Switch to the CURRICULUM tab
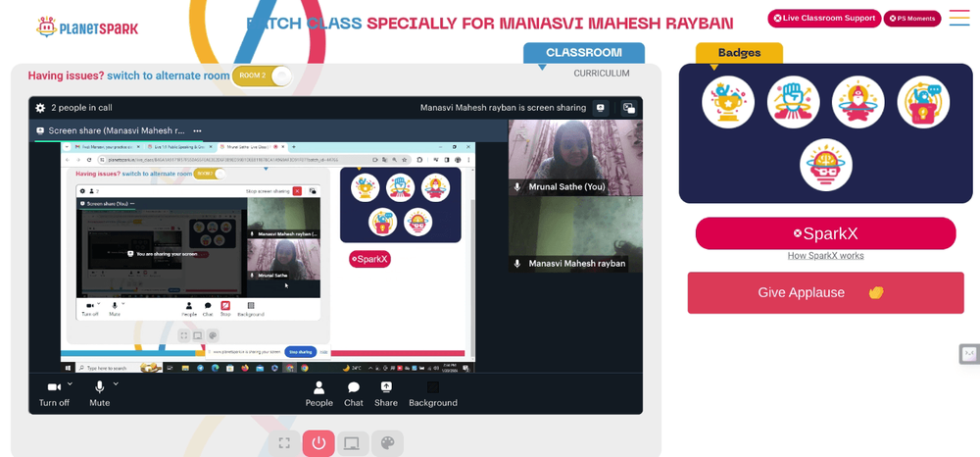Viewport: 980px width, 457px height. 602,74
